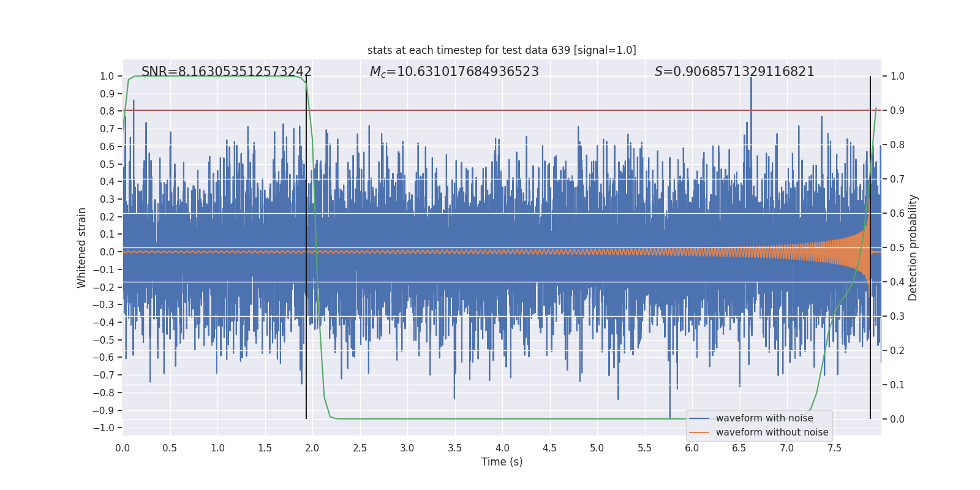This screenshot has height=490, width=980.
Task: Select time axis tick label 5.5
Action: click(644, 448)
